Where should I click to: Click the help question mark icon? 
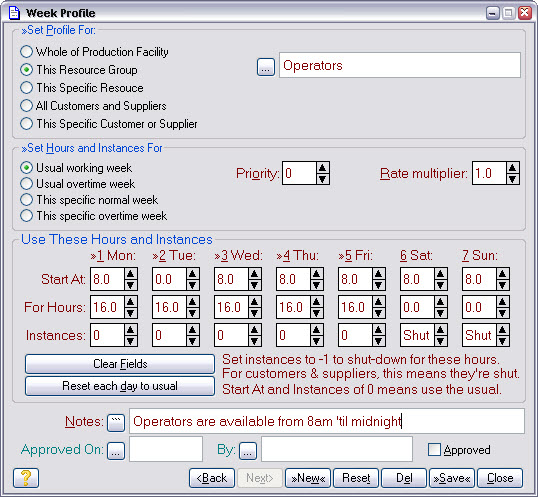click(26, 477)
